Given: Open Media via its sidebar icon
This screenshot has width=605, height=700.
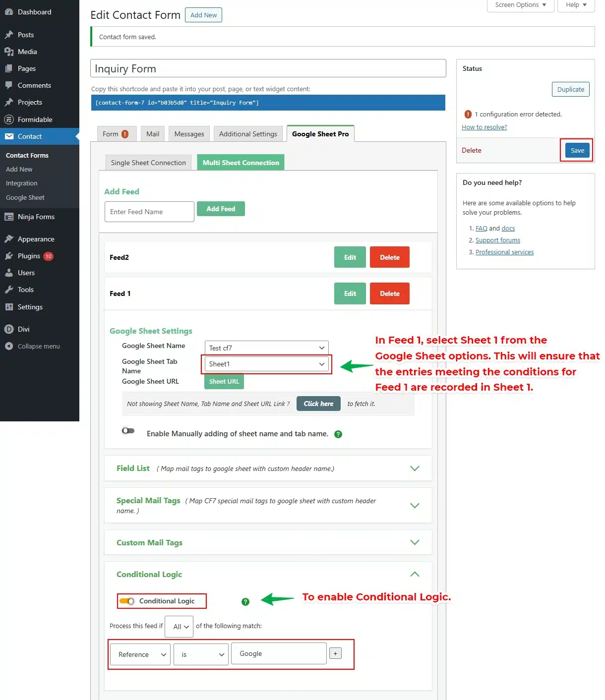Looking at the screenshot, I should [x=8, y=52].
